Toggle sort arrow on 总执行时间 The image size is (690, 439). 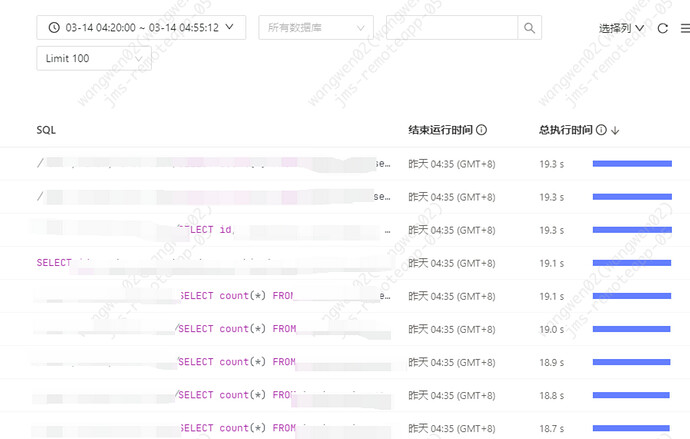[615, 130]
